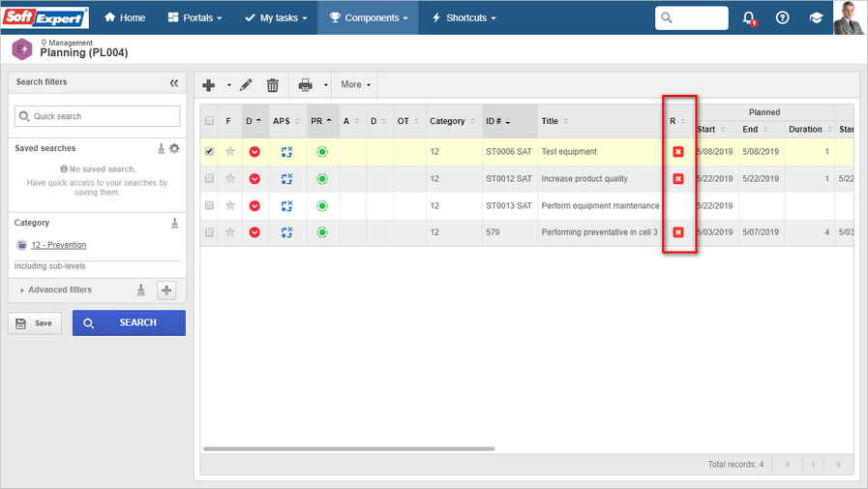The height and width of the screenshot is (489, 868).
Task: Star the Perform equipment maintenance row
Action: point(230,205)
